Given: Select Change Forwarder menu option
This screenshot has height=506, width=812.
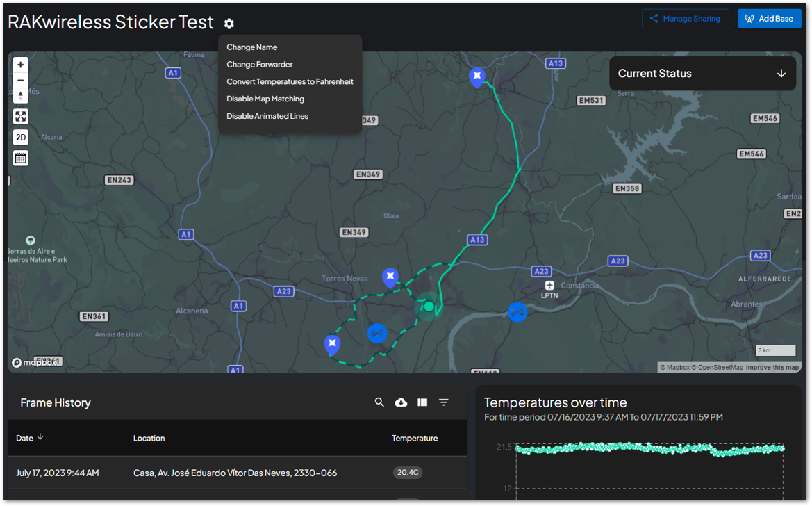Looking at the screenshot, I should point(260,64).
